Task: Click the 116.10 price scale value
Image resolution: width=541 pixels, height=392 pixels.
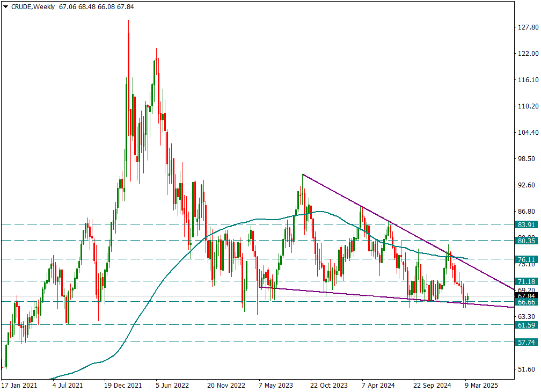Action: click(x=528, y=79)
